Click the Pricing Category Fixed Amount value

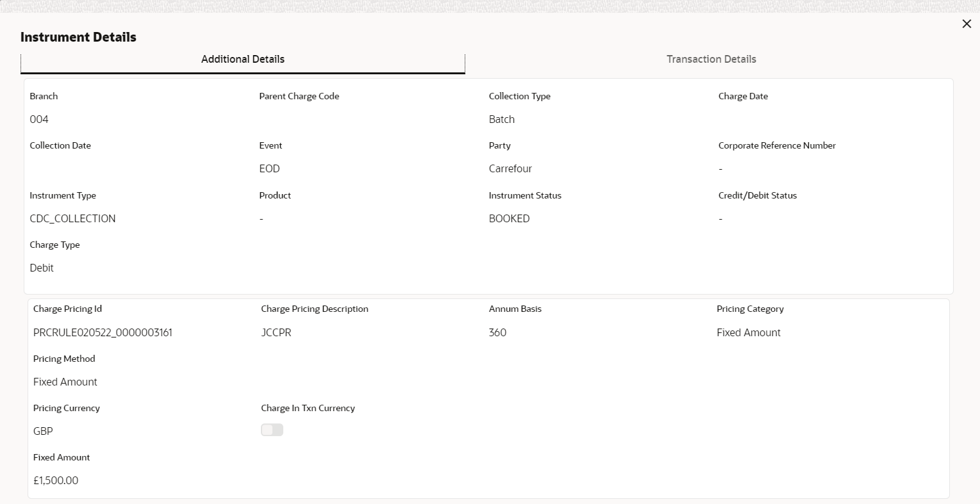pos(749,332)
